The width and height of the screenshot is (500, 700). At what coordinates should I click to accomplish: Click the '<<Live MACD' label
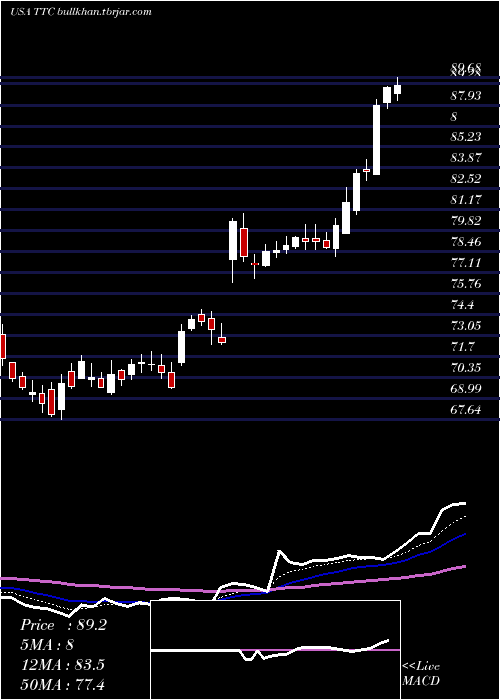click(x=421, y=674)
